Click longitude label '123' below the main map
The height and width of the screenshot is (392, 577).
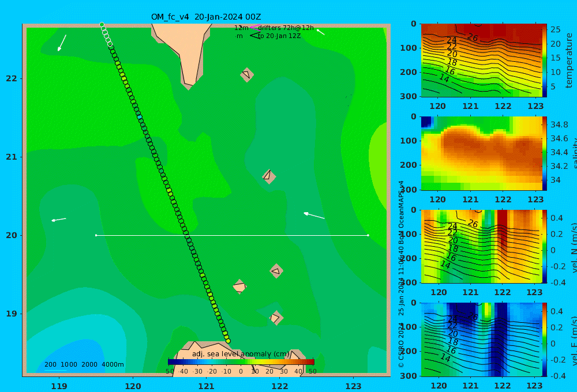[x=354, y=386]
